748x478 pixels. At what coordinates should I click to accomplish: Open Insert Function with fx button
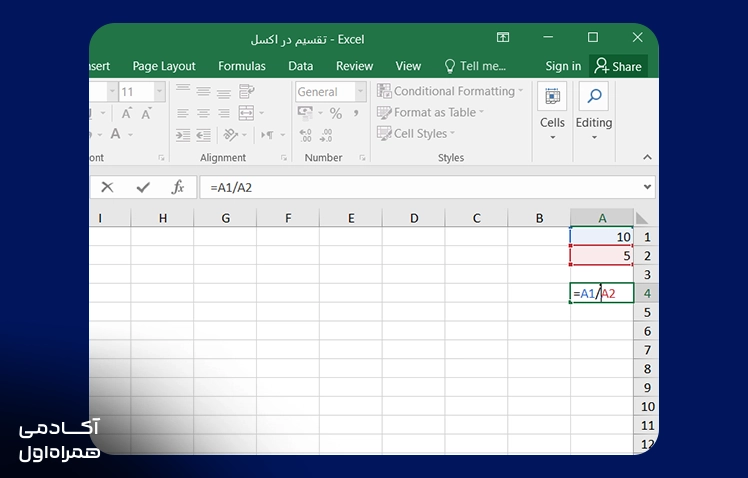(x=177, y=187)
